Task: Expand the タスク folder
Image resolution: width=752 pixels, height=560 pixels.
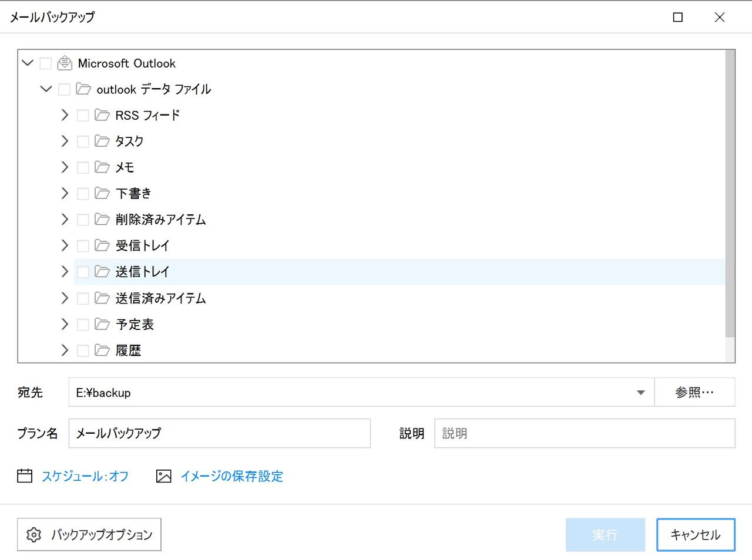Action: [65, 141]
